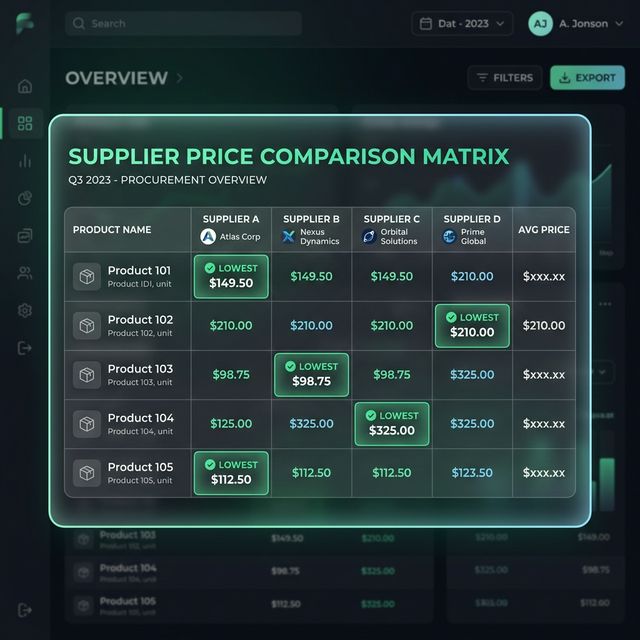Open the pie chart reports icon
This screenshot has width=640, height=640.
(x=25, y=198)
